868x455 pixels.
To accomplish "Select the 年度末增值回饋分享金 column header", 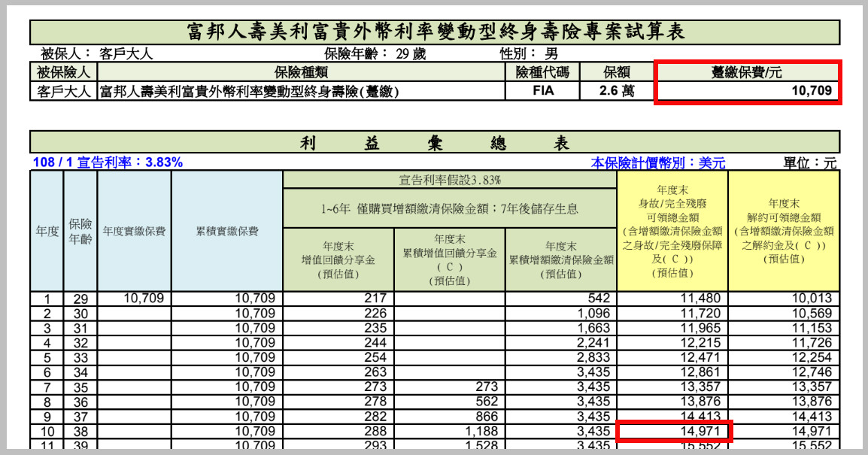I will tap(338, 259).
